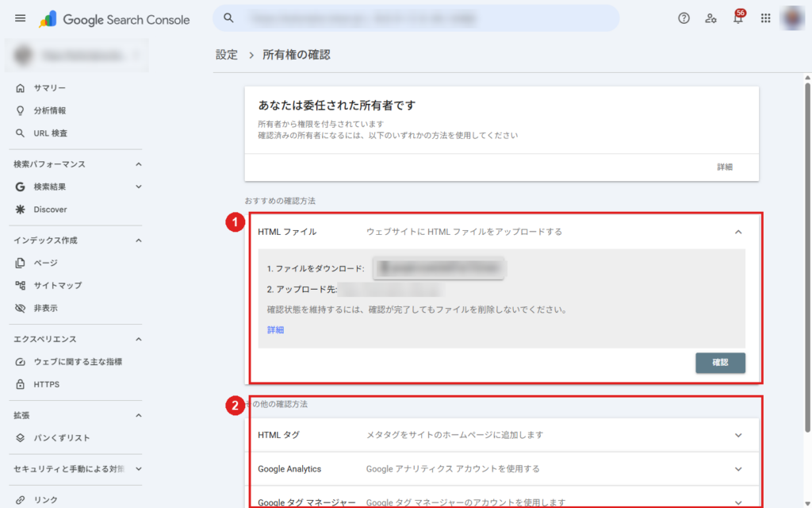The image size is (812, 508).
Task: Open the hamburger main menu
Action: coord(20,19)
